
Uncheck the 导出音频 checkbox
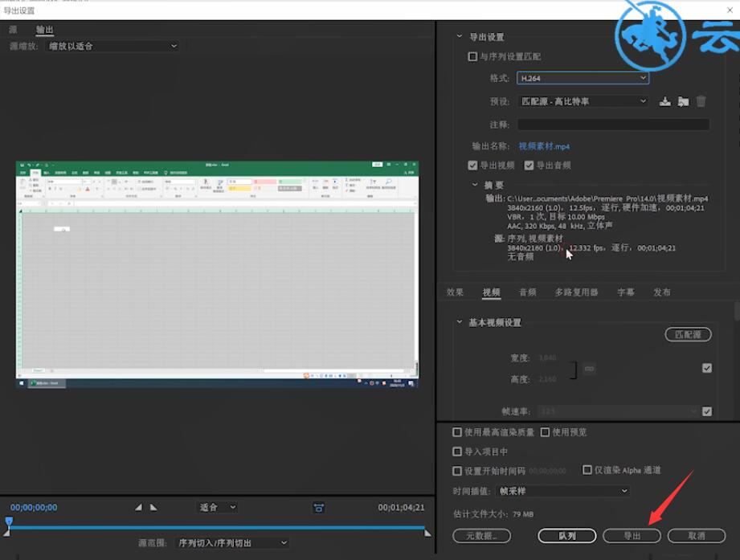coord(529,166)
